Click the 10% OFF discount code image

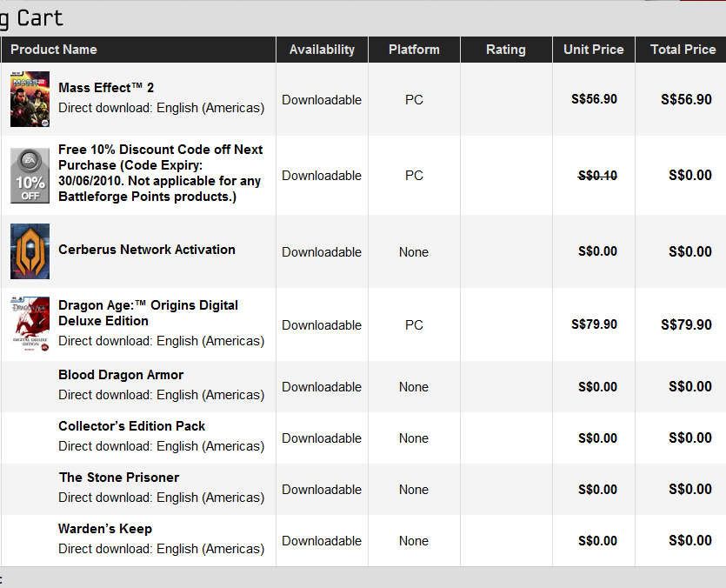pos(30,176)
